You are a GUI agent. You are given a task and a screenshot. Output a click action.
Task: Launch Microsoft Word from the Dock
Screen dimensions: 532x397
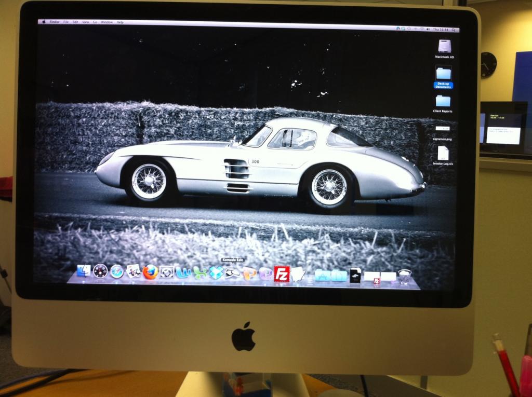[183, 272]
